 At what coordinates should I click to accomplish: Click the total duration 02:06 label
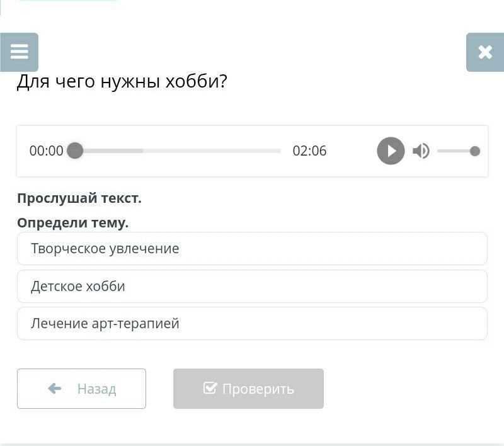(x=309, y=151)
